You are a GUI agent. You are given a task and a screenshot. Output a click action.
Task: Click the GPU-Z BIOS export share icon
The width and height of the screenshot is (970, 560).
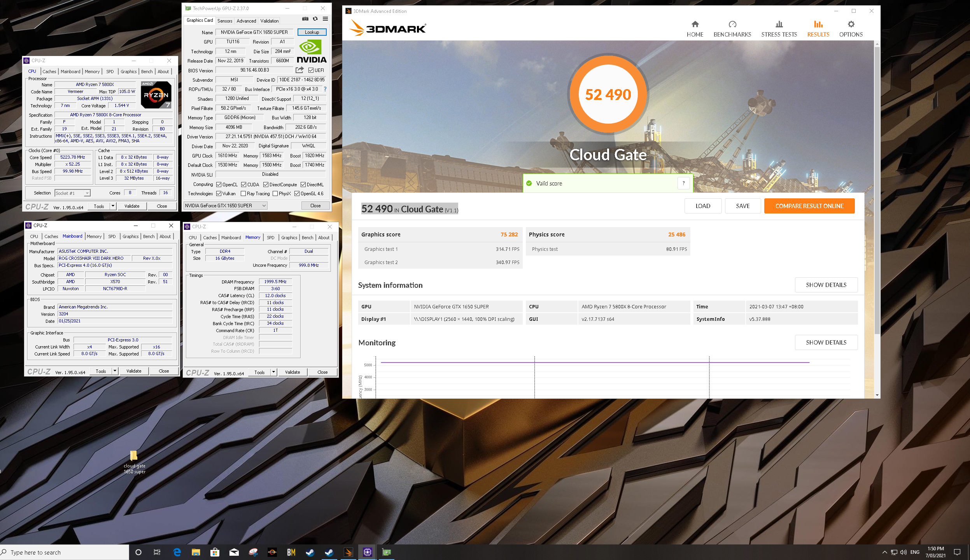(299, 70)
